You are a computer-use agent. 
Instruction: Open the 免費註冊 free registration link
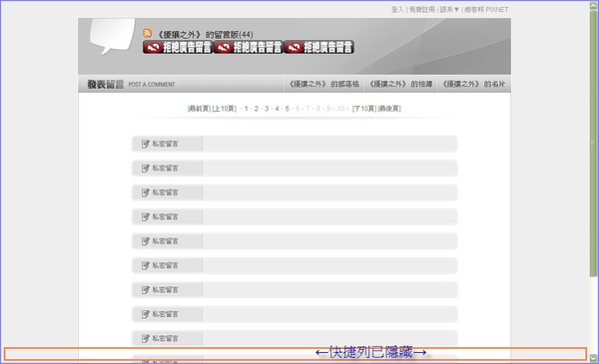[x=421, y=10]
